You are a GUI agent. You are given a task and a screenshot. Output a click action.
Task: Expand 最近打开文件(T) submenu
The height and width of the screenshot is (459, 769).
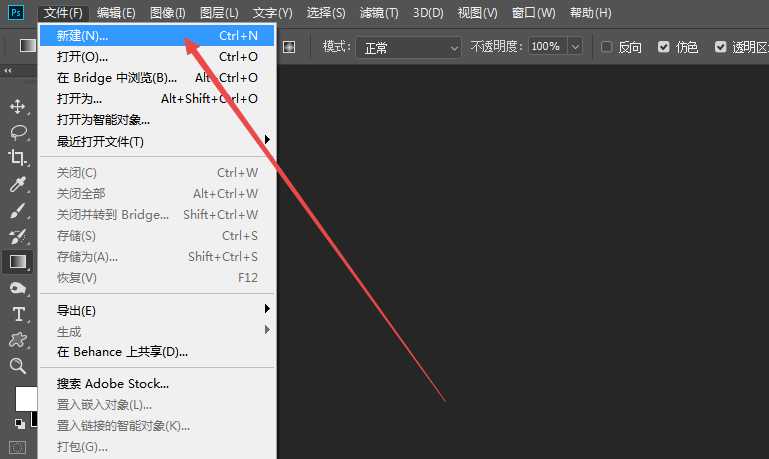click(156, 141)
